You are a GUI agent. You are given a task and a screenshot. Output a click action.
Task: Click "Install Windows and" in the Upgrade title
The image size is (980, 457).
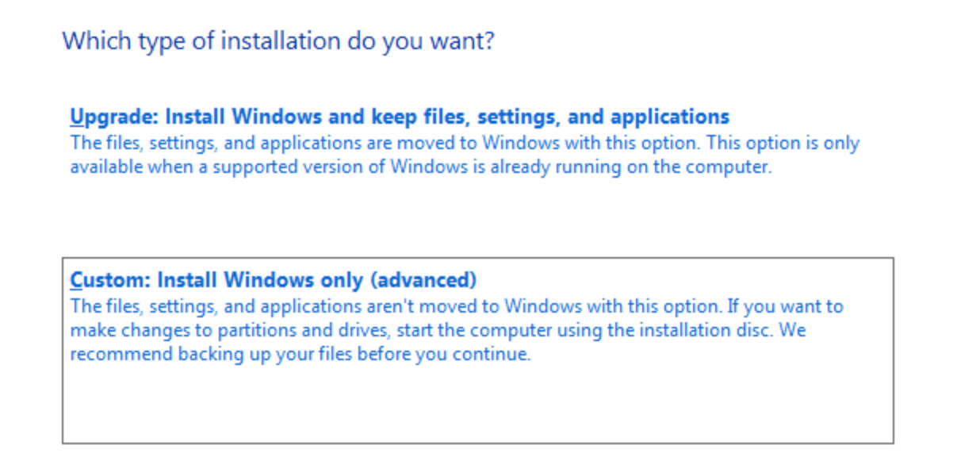266,117
